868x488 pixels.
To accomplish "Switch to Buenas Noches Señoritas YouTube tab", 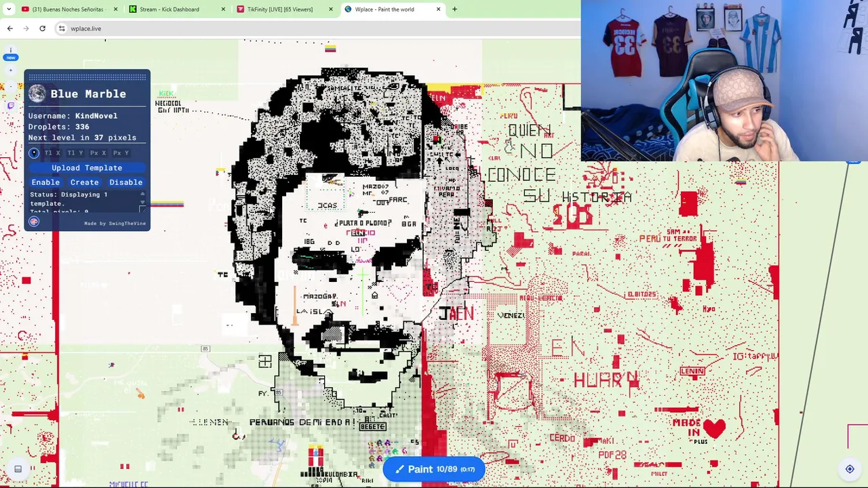I will pyautogui.click(x=68, y=9).
